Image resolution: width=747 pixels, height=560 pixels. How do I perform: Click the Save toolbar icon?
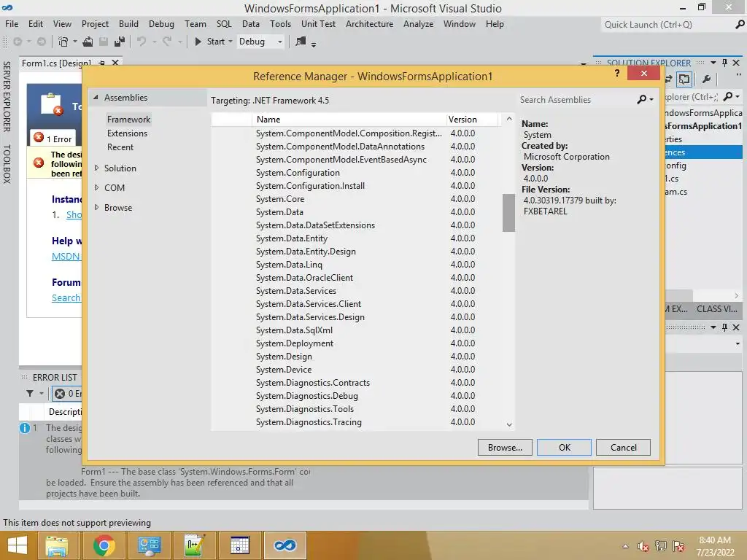(x=104, y=42)
